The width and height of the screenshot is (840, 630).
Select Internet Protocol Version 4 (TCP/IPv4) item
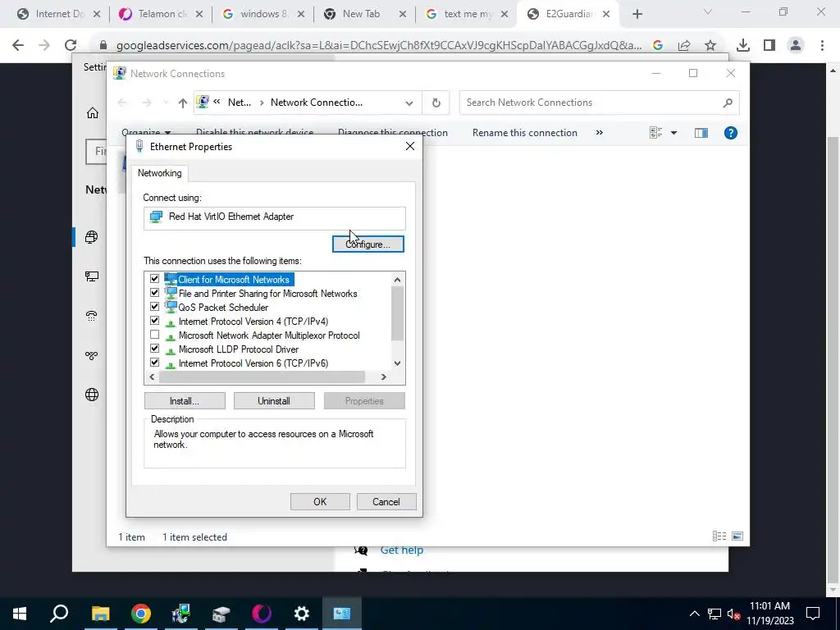tap(253, 322)
